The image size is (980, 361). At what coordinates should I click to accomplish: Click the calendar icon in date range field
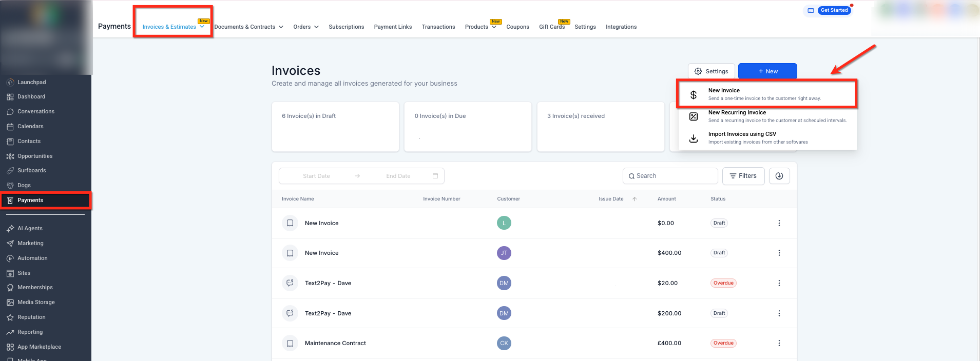click(435, 176)
